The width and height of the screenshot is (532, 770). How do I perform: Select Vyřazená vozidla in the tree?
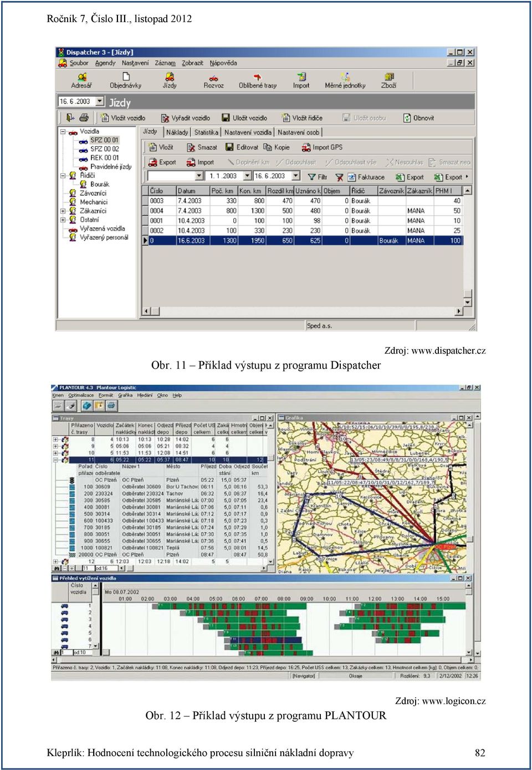(103, 229)
